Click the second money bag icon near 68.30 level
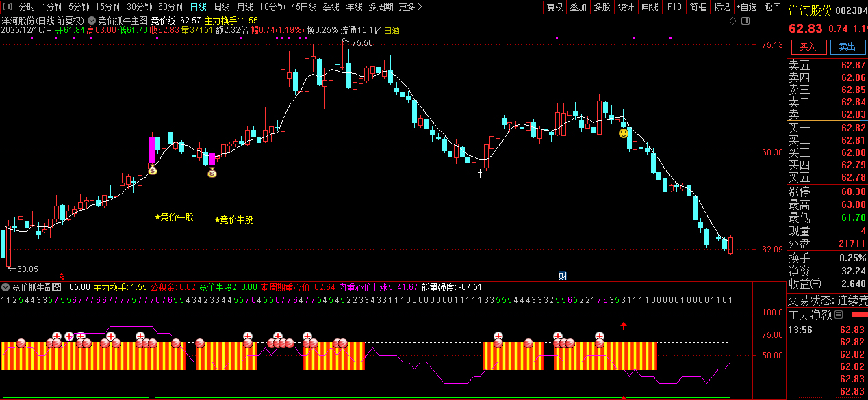 212,172
